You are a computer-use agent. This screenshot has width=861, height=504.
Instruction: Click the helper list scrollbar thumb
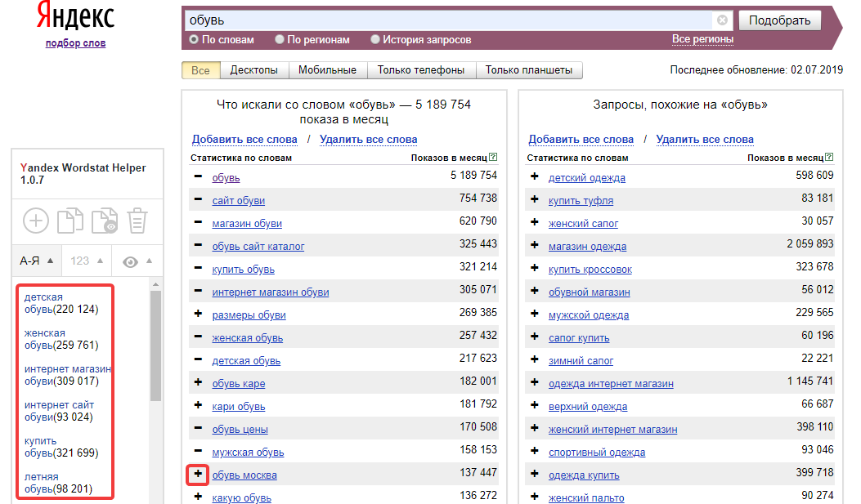click(x=155, y=346)
